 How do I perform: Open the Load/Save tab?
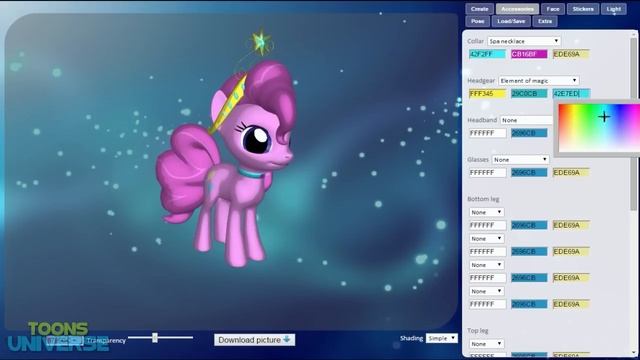(x=511, y=21)
